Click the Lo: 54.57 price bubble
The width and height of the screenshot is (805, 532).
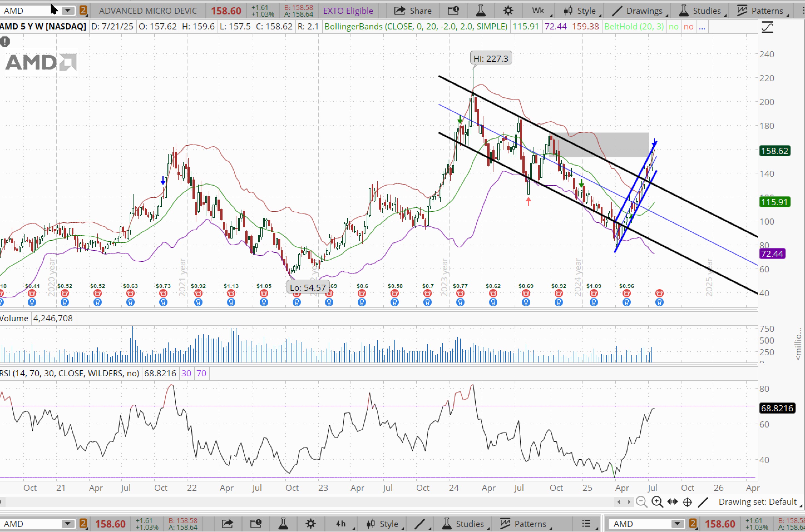308,288
